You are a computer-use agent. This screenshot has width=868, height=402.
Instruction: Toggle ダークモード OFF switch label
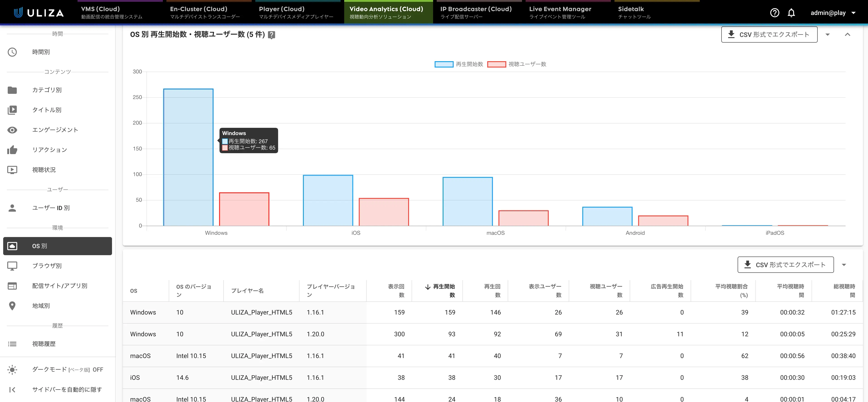67,369
